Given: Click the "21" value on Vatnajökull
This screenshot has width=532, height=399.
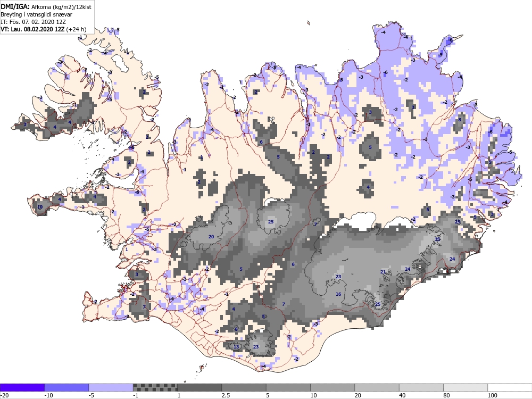Looking at the screenshot, I should 383,272.
